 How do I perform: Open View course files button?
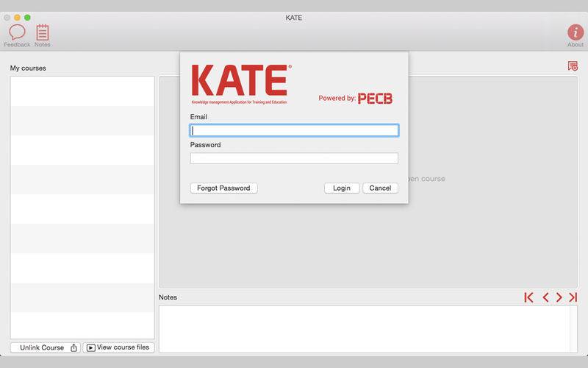point(118,347)
